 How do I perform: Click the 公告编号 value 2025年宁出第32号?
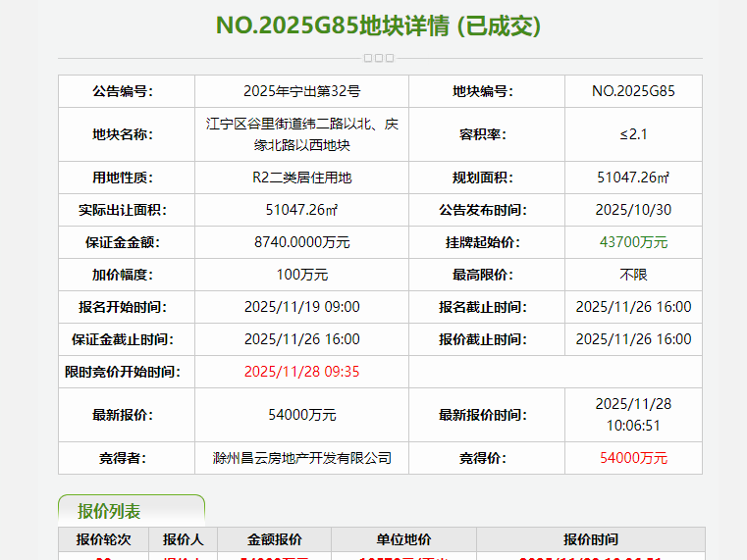301,91
